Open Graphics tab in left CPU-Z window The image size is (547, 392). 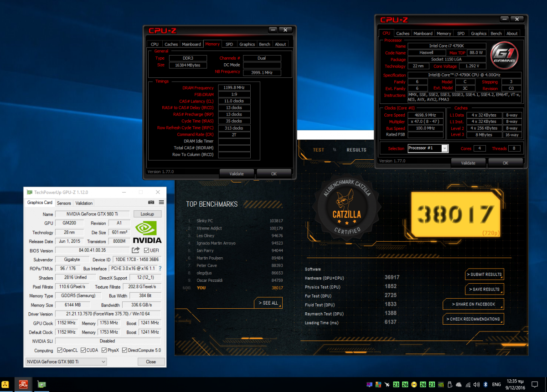click(x=247, y=44)
